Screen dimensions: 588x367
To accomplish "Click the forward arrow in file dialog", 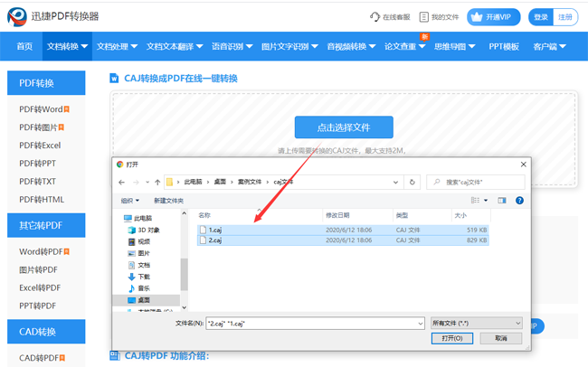I will pos(136,183).
